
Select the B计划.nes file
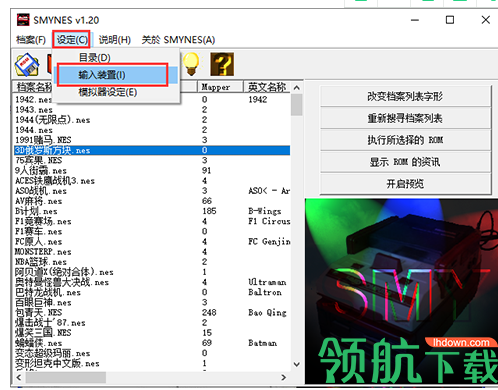[x=152, y=211]
